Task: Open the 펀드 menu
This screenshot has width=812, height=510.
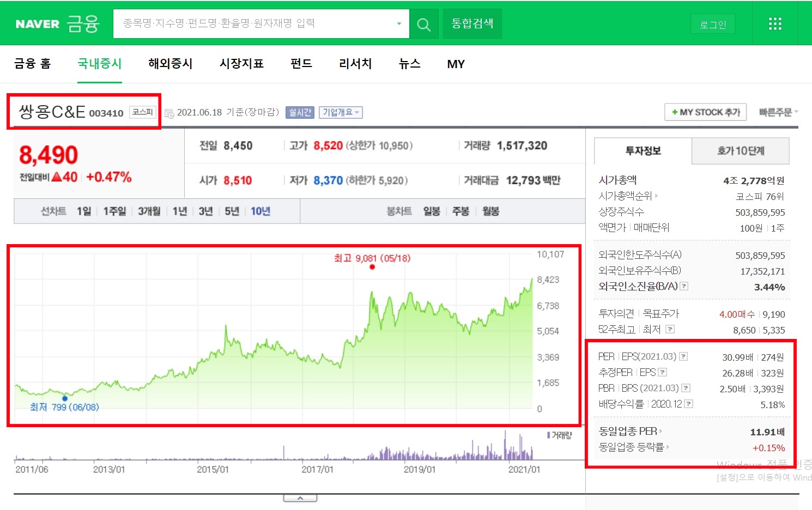Action: click(301, 64)
